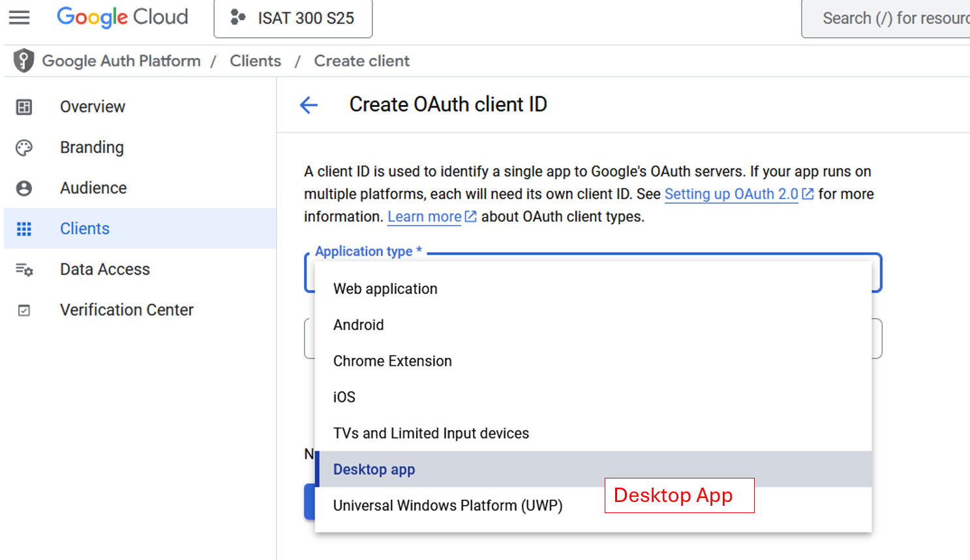Click the Branding palette icon
This screenshot has width=970, height=560.
point(24,148)
